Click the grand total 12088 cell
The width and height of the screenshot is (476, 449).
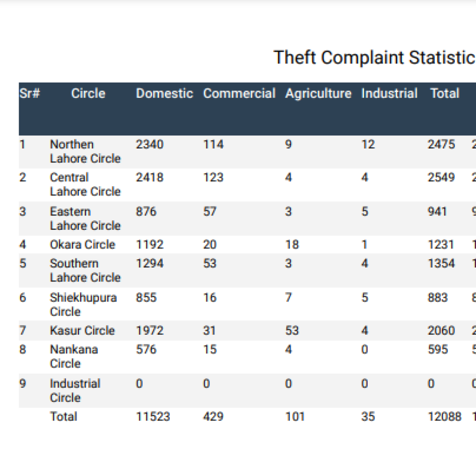click(x=444, y=416)
